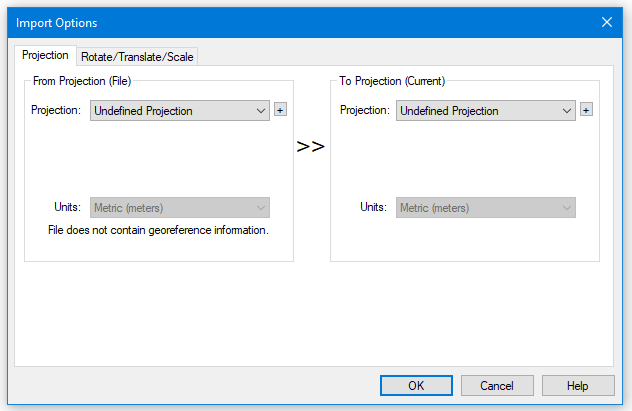
Task: Click the plus icon beside To Projection dropdown
Action: click(x=586, y=110)
